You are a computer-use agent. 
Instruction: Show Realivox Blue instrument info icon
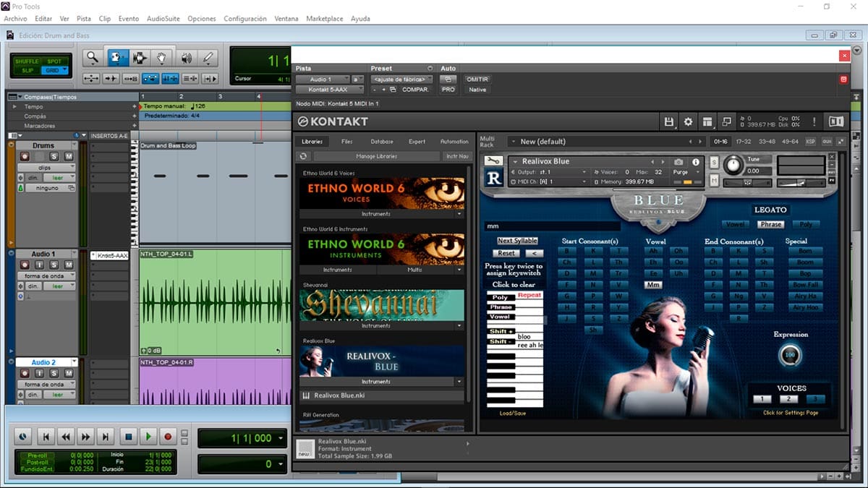click(x=696, y=162)
